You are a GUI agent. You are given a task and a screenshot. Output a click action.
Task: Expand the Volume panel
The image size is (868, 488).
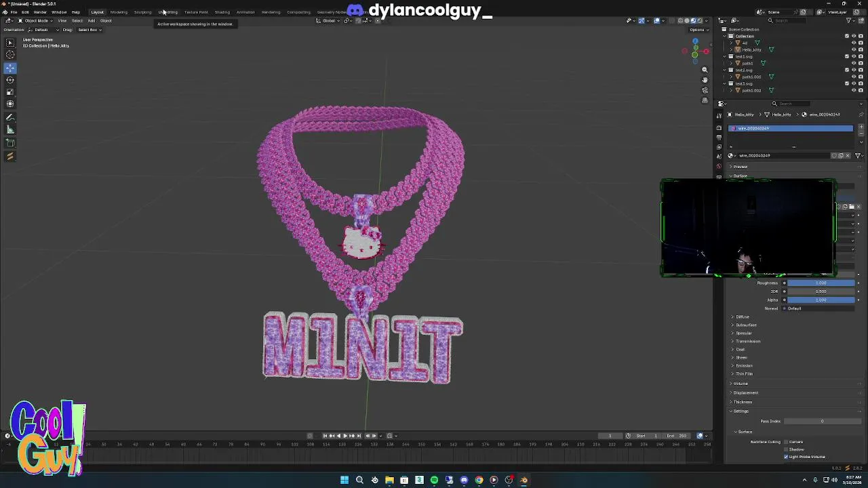pos(739,384)
